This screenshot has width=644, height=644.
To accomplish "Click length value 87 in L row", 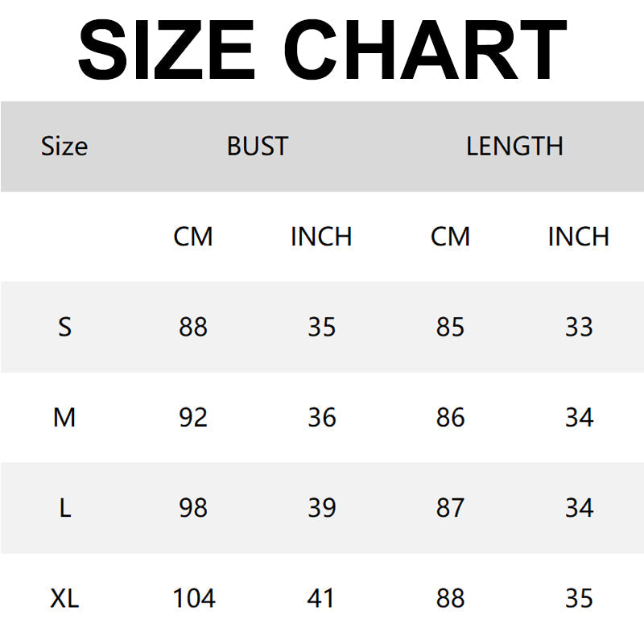I will tap(450, 508).
